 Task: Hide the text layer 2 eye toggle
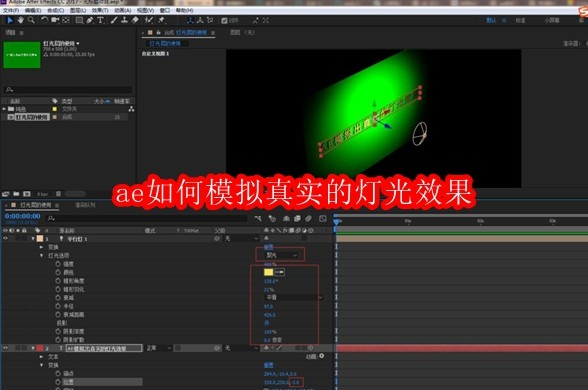(5, 348)
